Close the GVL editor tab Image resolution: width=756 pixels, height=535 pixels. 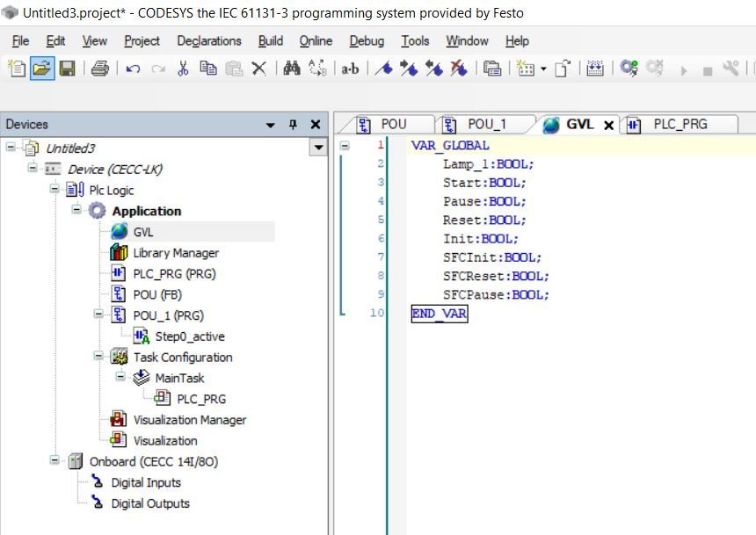pos(609,126)
